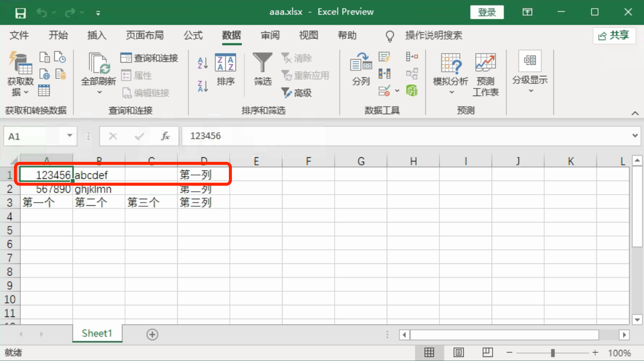This screenshot has height=361, width=644.
Task: Click the Save icon in title bar
Action: [20, 13]
